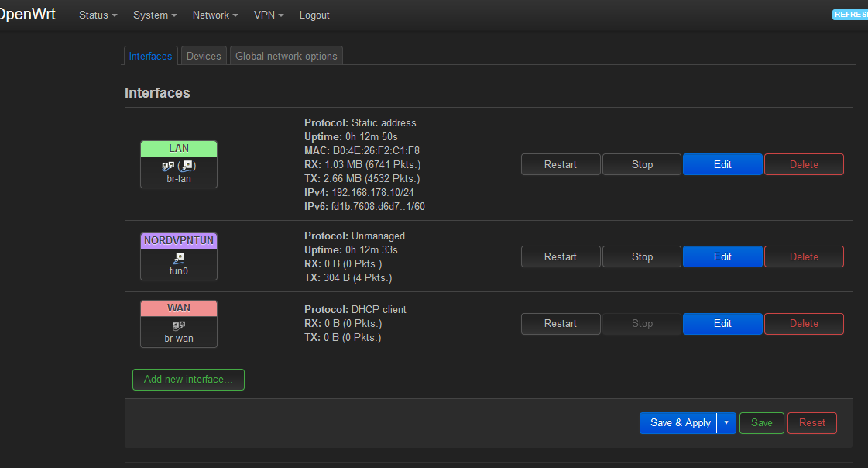Edit the LAN interface
The image size is (868, 468).
[x=722, y=164]
